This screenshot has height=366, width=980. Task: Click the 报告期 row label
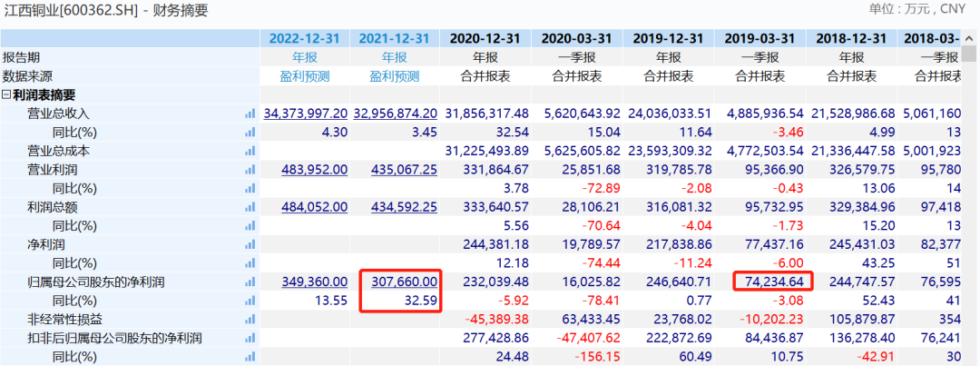(x=21, y=57)
